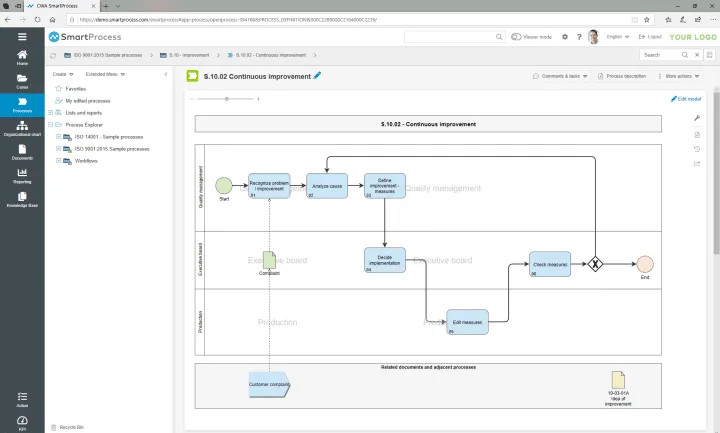The image size is (720, 433).
Task: Open the Knowledge Base sidebar icon
Action: point(22,200)
